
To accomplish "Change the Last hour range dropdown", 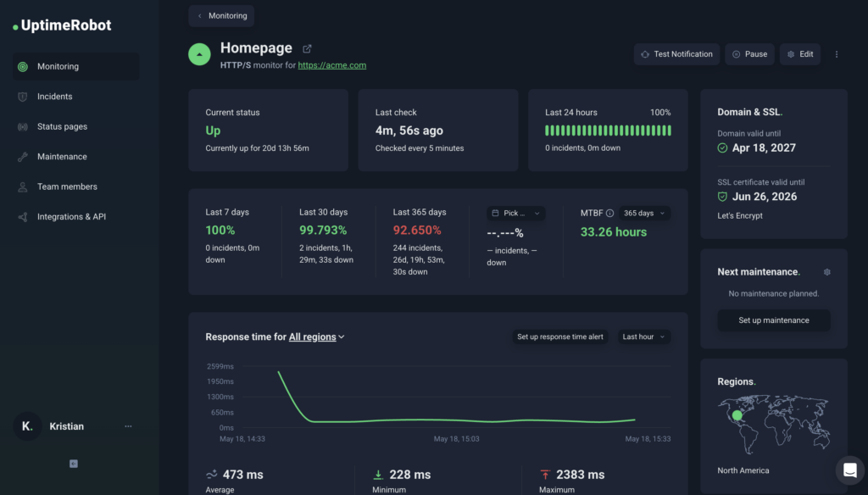I will (644, 336).
